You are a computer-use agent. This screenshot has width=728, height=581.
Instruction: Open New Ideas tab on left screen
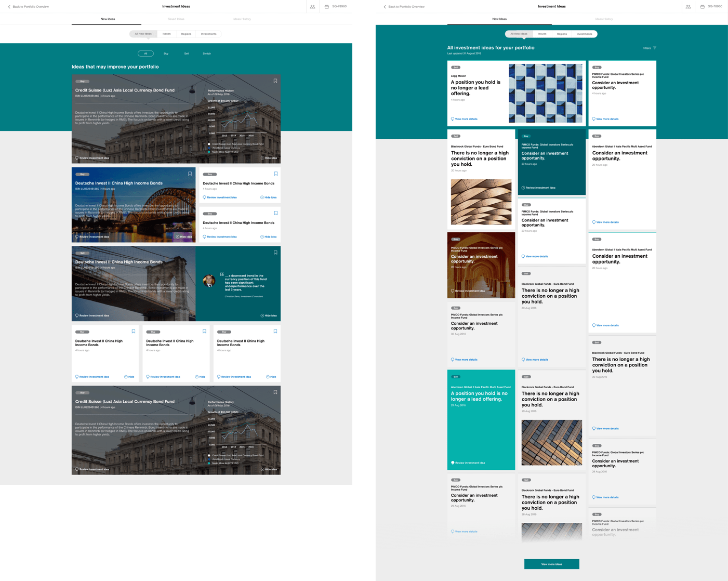point(108,19)
